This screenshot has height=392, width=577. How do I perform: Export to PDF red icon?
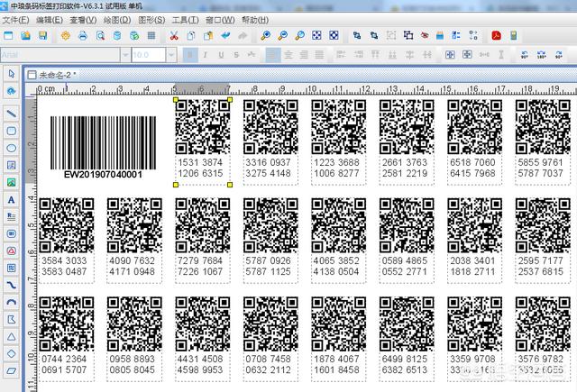click(x=496, y=36)
